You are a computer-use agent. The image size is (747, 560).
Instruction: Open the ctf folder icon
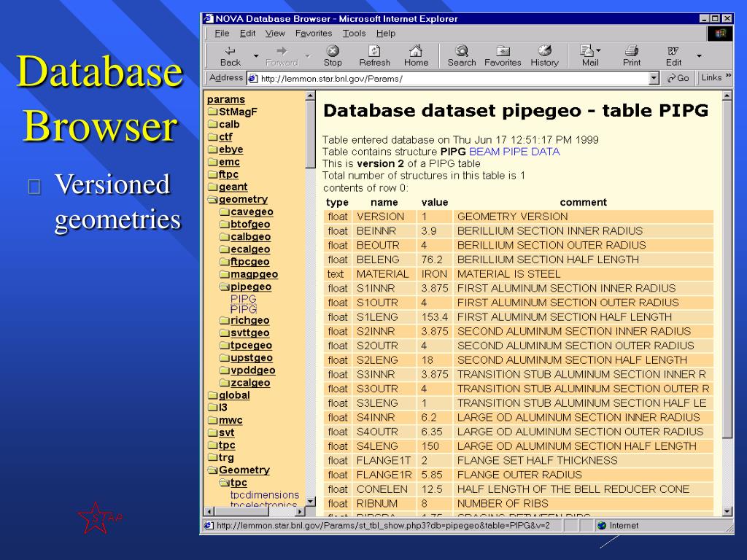coord(212,137)
